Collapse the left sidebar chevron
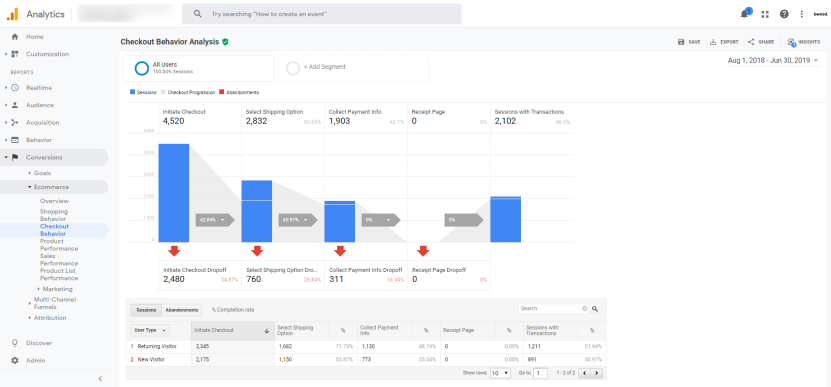Image resolution: width=831 pixels, height=387 pixels. click(100, 379)
